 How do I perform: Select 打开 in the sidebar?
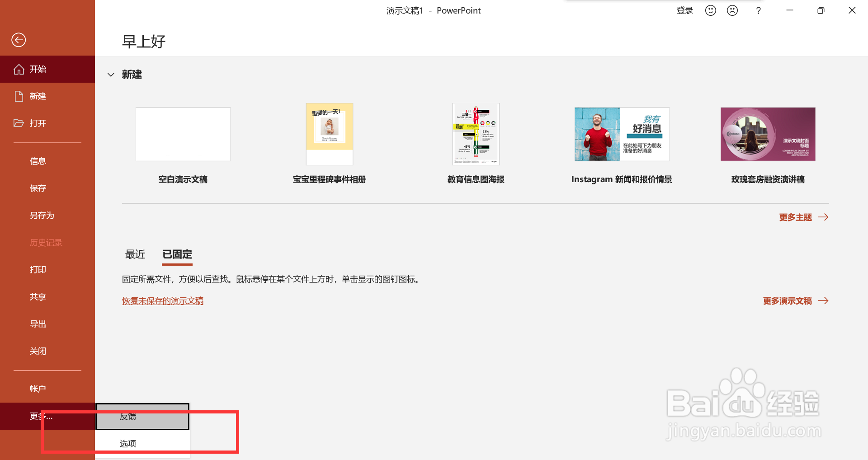[47, 123]
